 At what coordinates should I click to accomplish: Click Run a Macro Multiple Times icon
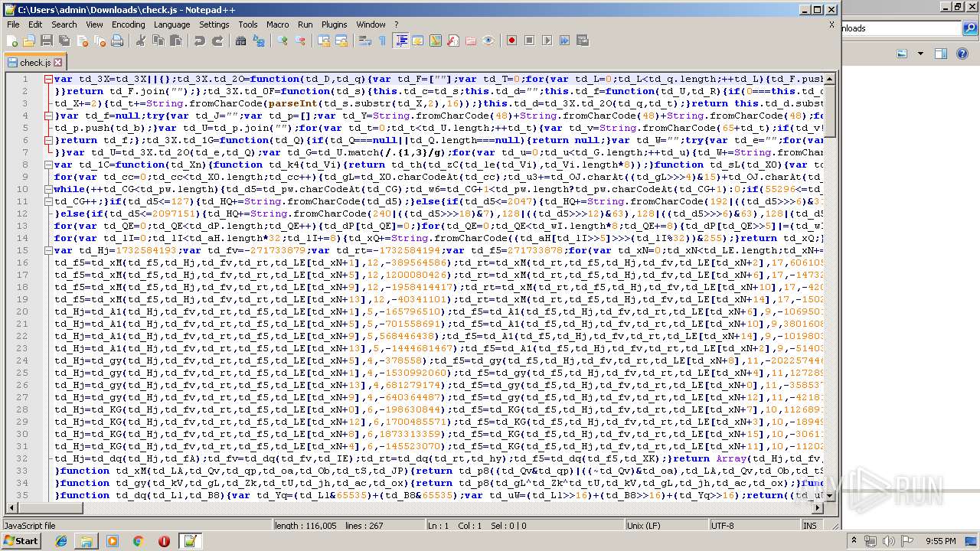564,41
